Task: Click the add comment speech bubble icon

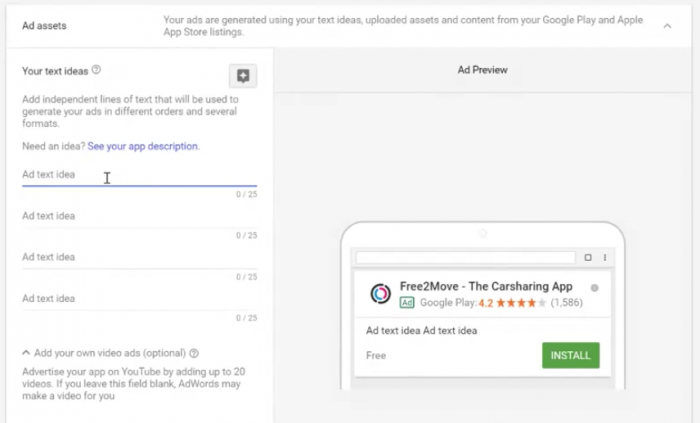Action: tap(242, 76)
